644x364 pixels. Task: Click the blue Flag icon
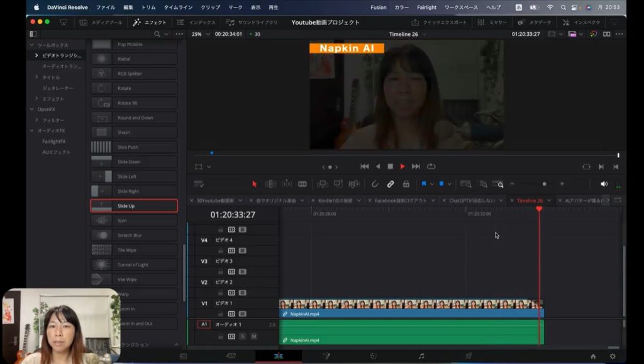click(424, 184)
